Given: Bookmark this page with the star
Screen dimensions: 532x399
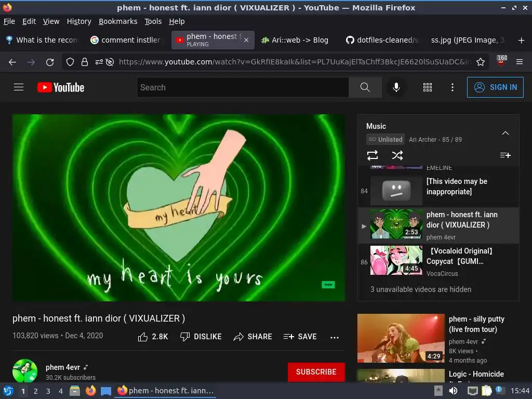Looking at the screenshot, I should 480,62.
